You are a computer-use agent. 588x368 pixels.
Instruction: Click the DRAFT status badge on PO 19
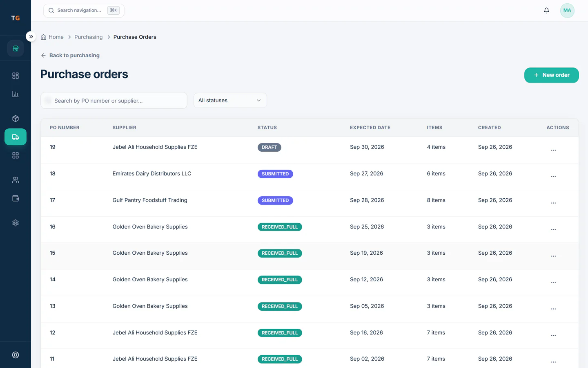[269, 147]
